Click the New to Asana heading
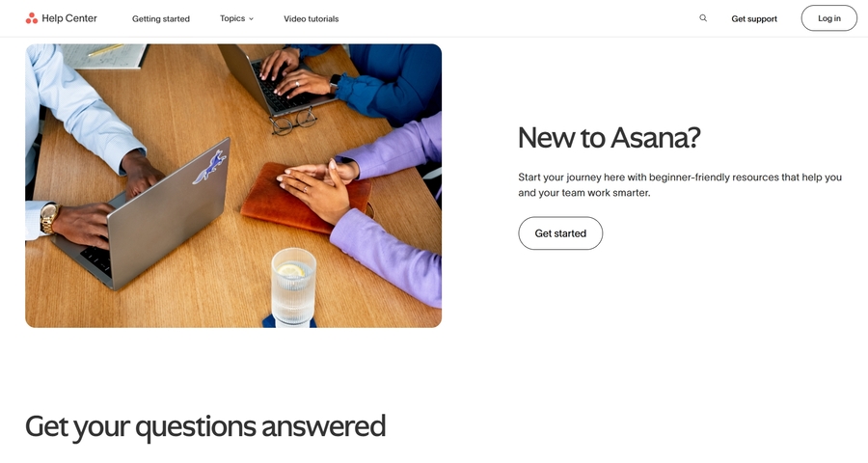Viewport: 868px width, 463px height. pos(609,138)
